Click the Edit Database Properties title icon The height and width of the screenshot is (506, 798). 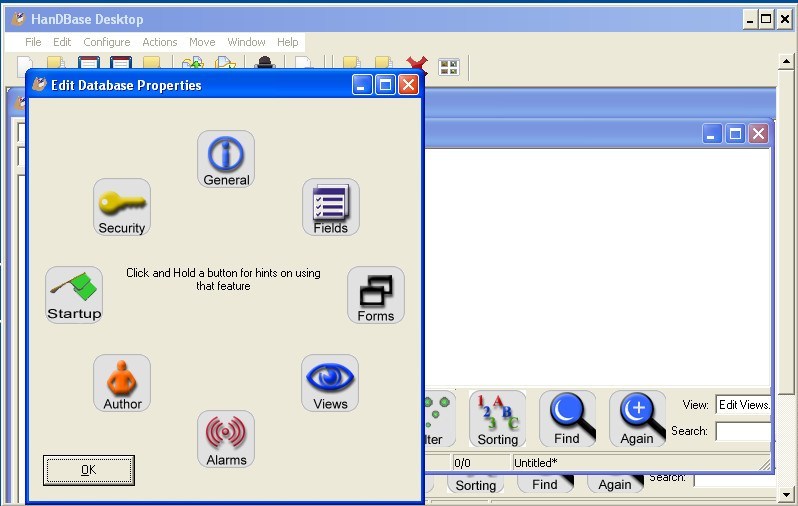pos(39,84)
